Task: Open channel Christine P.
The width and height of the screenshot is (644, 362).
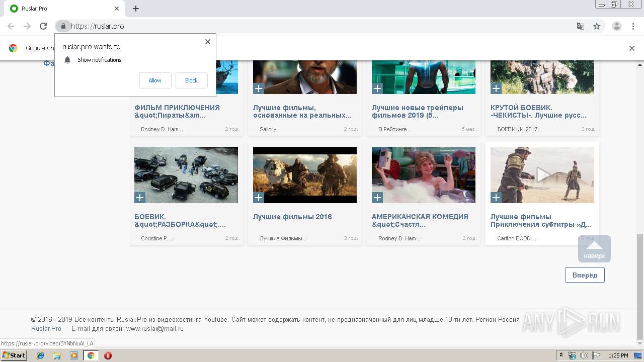Action: (x=157, y=238)
